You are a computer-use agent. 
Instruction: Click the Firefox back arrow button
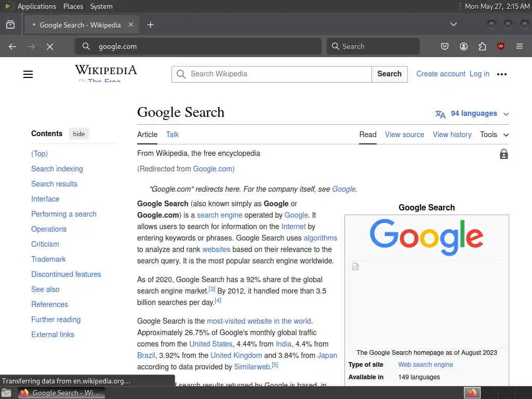click(x=12, y=46)
